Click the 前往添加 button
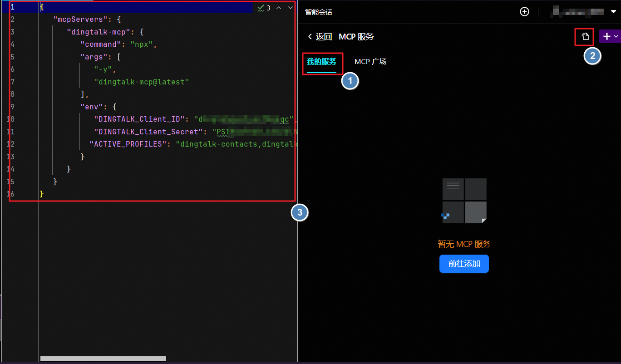Viewport: 621px width, 364px height. [x=464, y=264]
